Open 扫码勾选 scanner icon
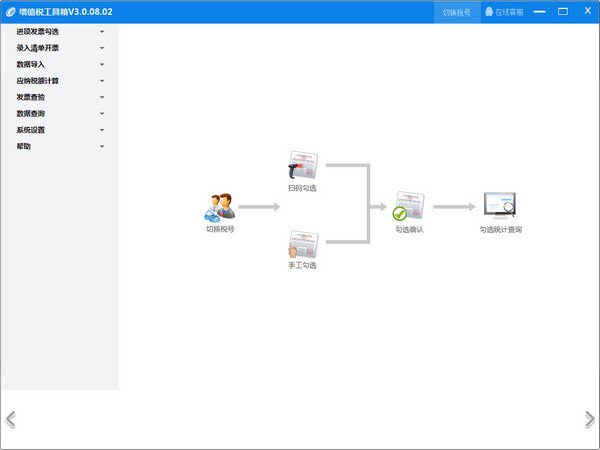Screen dimensions: 600x450 (302, 166)
